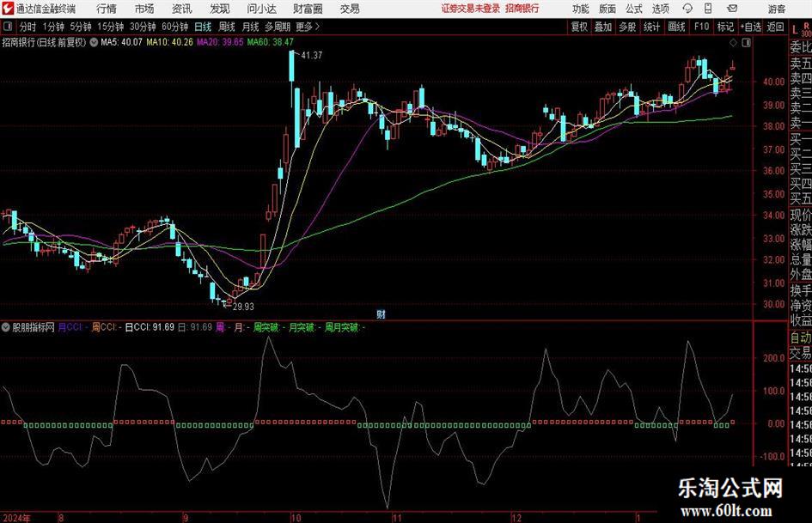This screenshot has height=523, width=812.
Task: Toggle the left panel icon before 分时
Action: click(x=8, y=27)
